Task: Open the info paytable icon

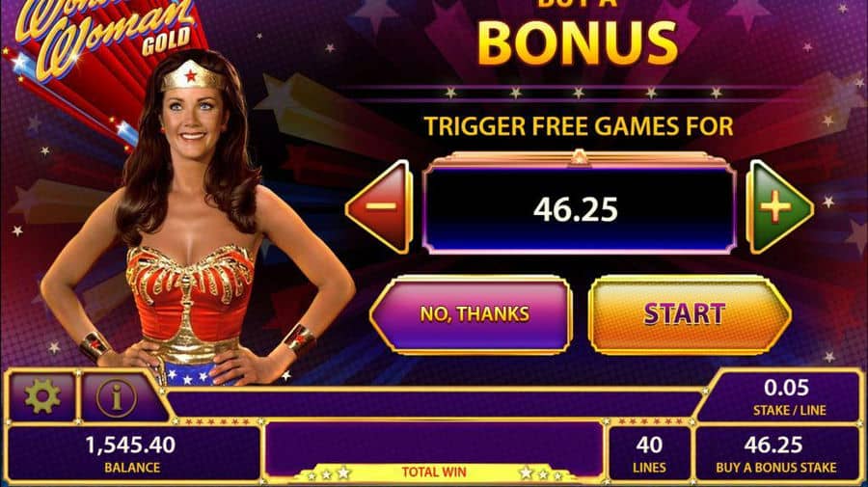Action: [x=117, y=396]
